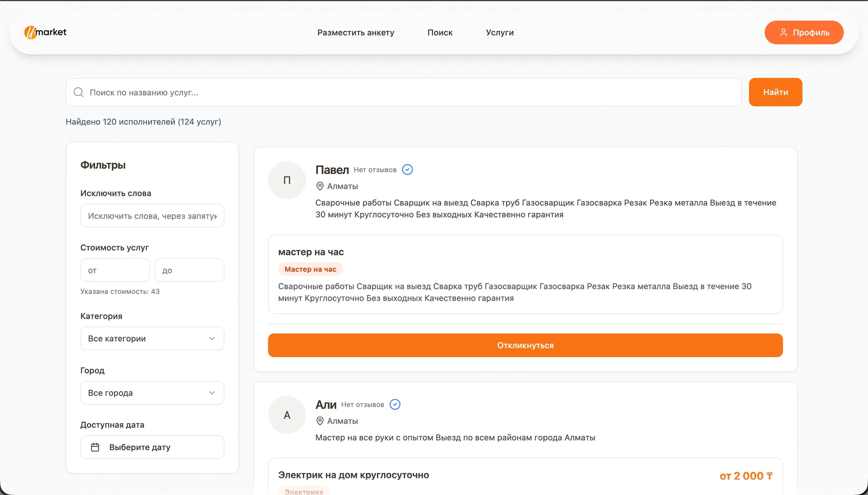Click the user icon in Профиль button
The width and height of the screenshot is (868, 495).
click(783, 33)
